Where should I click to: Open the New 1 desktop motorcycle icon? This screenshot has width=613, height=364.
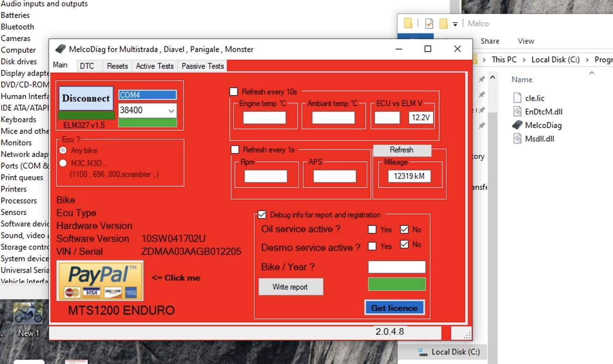point(28,314)
